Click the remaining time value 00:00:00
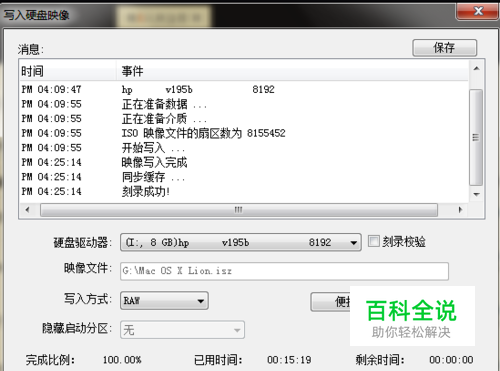The image size is (500, 371). coord(451,360)
